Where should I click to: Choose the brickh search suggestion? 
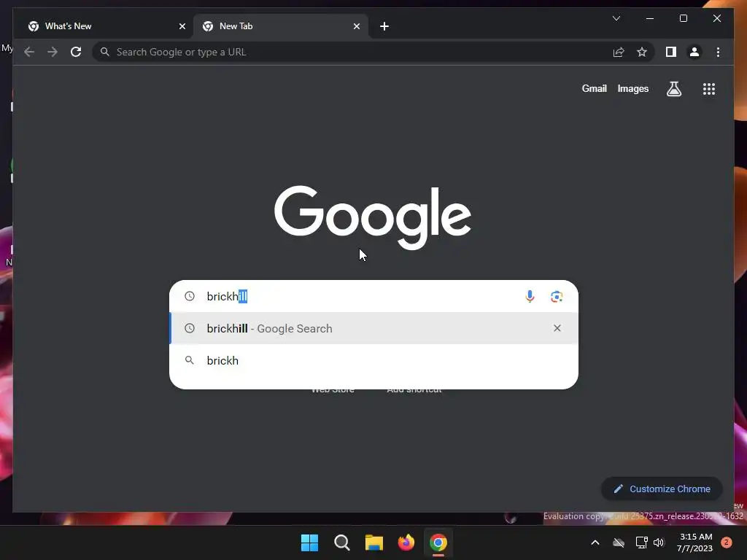[x=374, y=360]
